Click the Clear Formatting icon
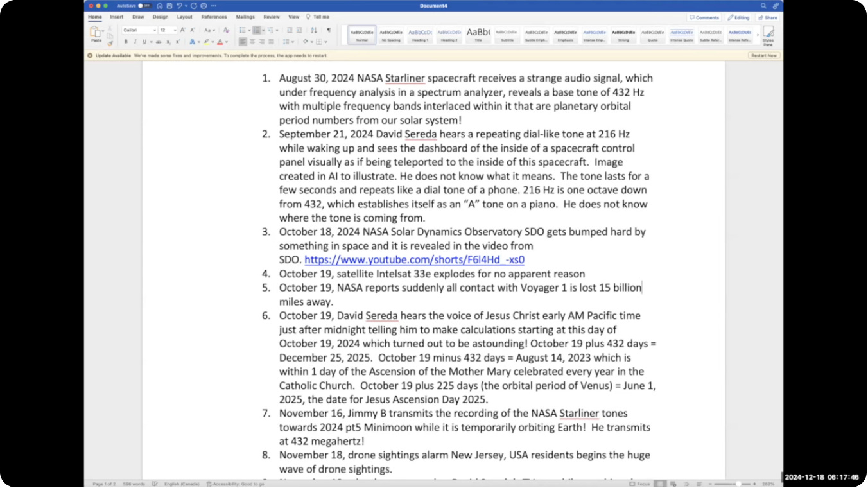This screenshot has width=868, height=488. pyautogui.click(x=227, y=30)
